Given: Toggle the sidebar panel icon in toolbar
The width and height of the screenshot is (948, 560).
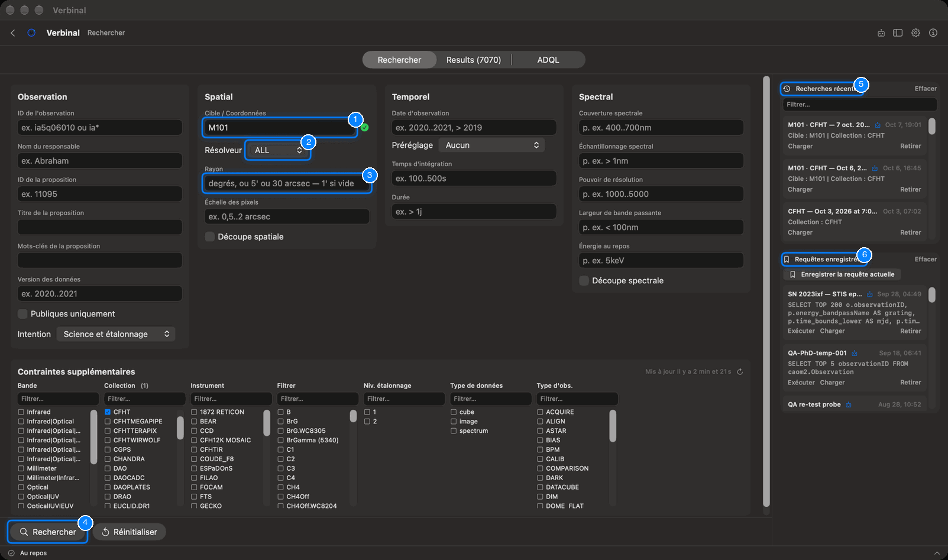Looking at the screenshot, I should coord(898,33).
